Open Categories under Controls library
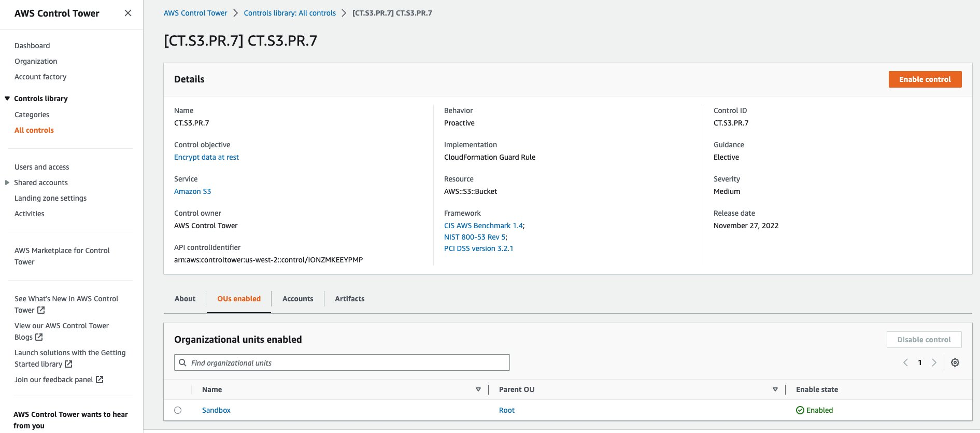 (32, 115)
